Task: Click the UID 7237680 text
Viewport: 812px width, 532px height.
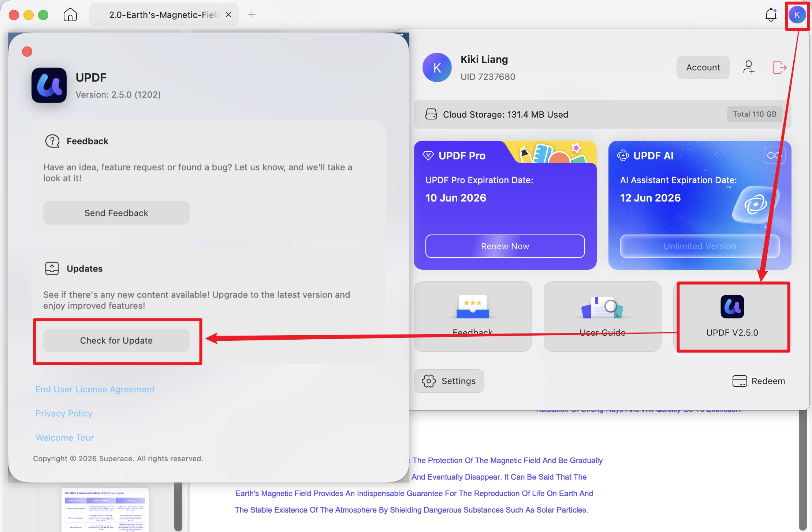Action: click(x=488, y=77)
